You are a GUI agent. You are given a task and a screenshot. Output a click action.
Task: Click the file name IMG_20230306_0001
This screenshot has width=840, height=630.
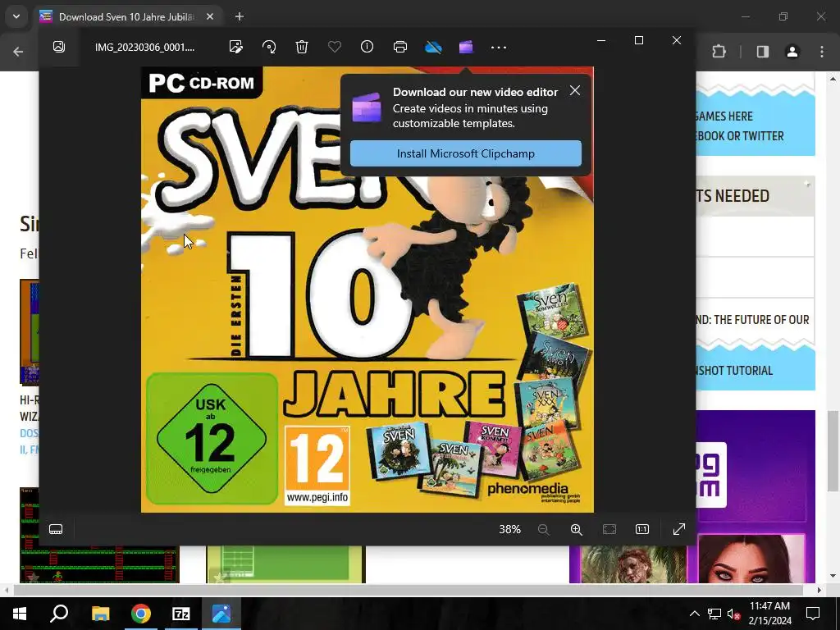pos(144,47)
